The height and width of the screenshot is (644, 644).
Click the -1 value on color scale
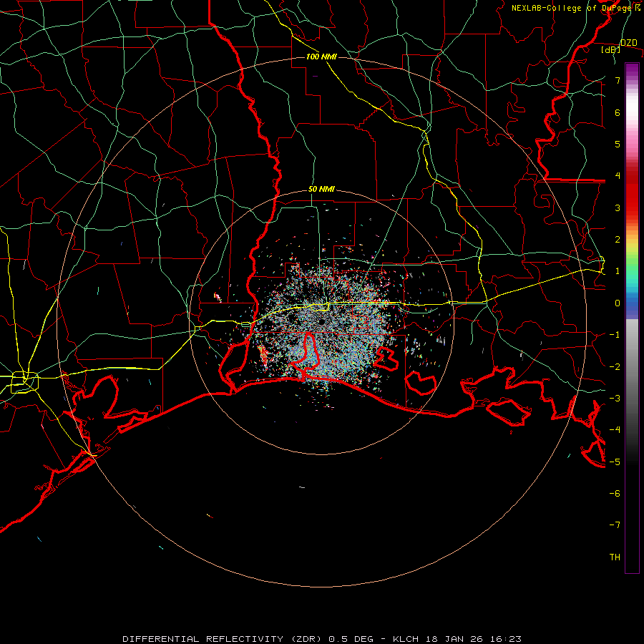[615, 335]
